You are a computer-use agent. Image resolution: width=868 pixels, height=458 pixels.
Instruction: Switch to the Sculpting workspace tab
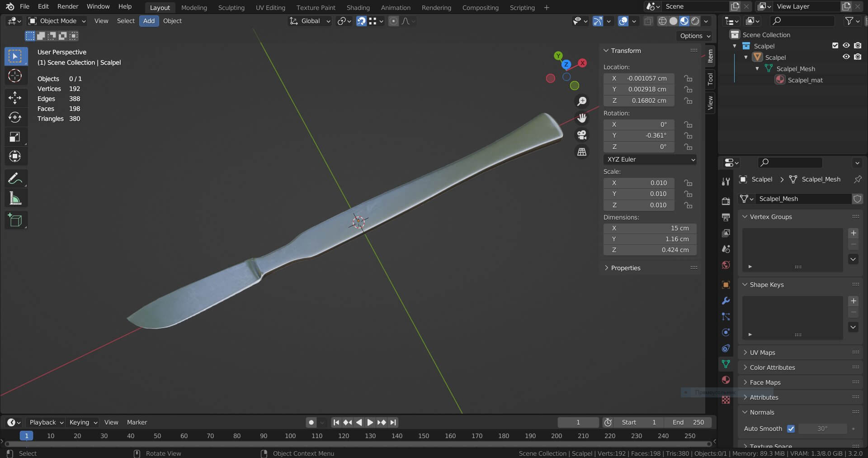pos(231,8)
